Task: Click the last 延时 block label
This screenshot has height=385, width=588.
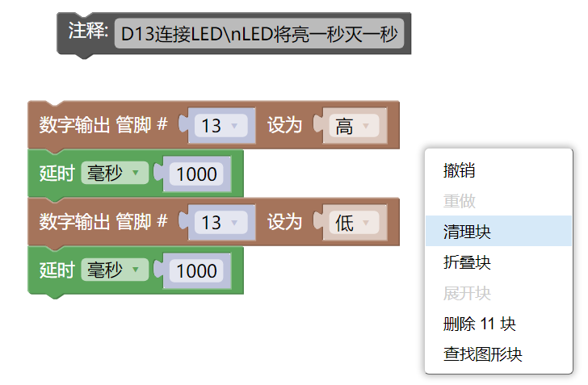Action: click(57, 270)
